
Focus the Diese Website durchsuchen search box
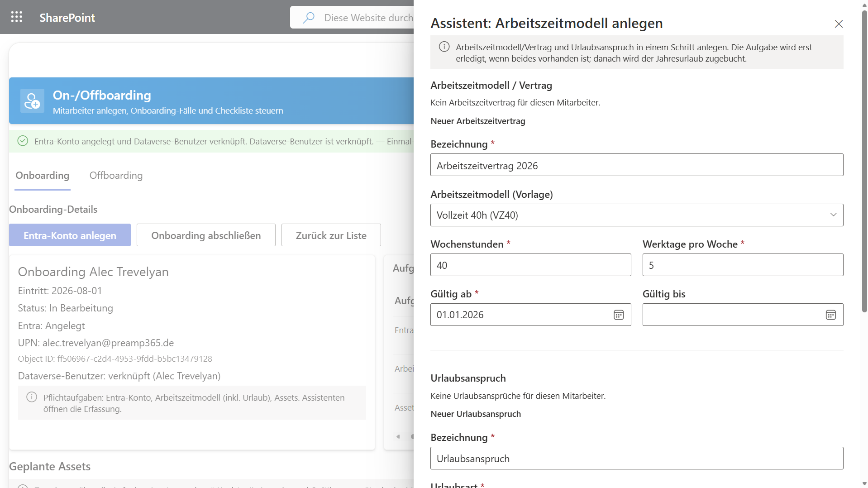(x=352, y=17)
